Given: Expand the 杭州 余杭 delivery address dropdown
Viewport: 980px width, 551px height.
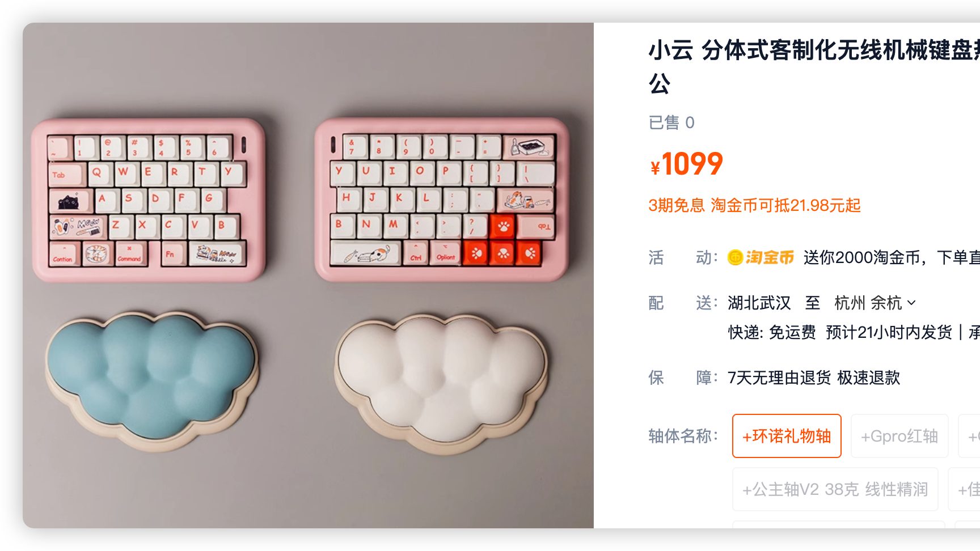Looking at the screenshot, I should pos(875,303).
